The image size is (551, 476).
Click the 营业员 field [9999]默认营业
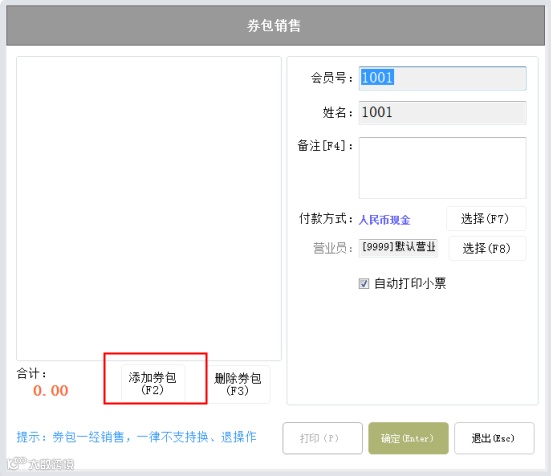click(398, 248)
